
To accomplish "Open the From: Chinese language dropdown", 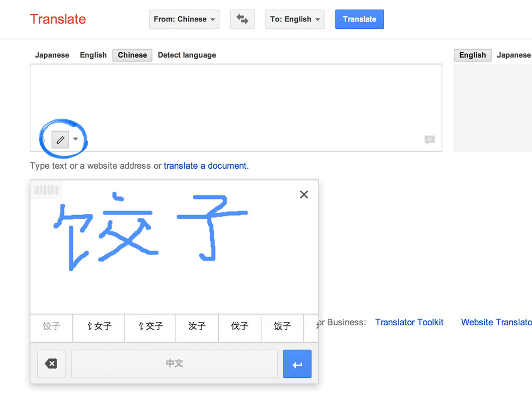I will (x=184, y=19).
